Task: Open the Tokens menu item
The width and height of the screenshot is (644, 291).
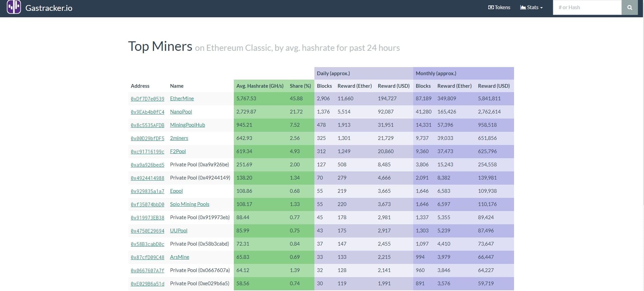Action: 499,7
